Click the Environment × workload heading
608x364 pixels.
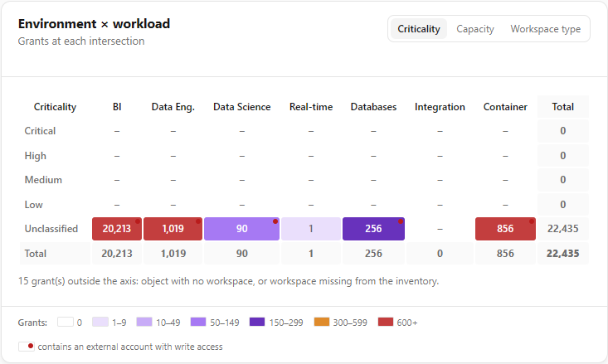(x=94, y=24)
